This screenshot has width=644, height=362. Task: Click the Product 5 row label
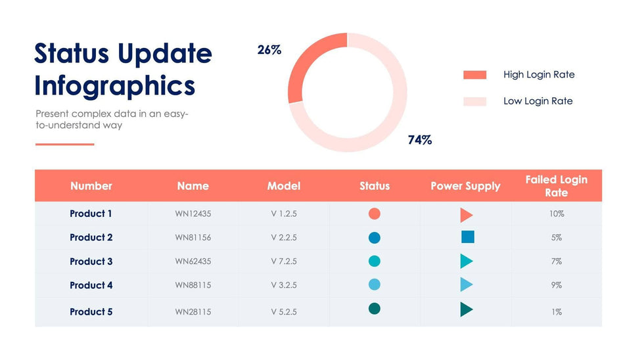point(91,311)
